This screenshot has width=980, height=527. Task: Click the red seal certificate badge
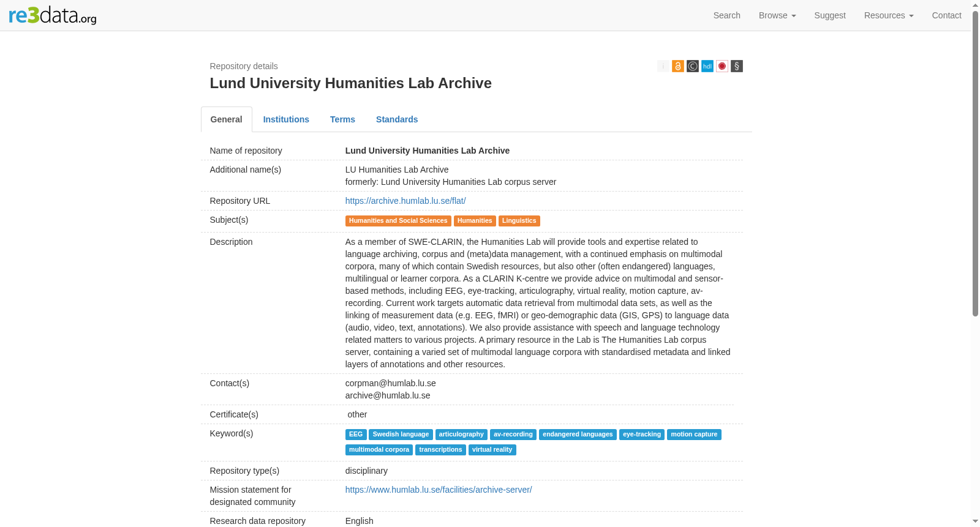(x=722, y=66)
